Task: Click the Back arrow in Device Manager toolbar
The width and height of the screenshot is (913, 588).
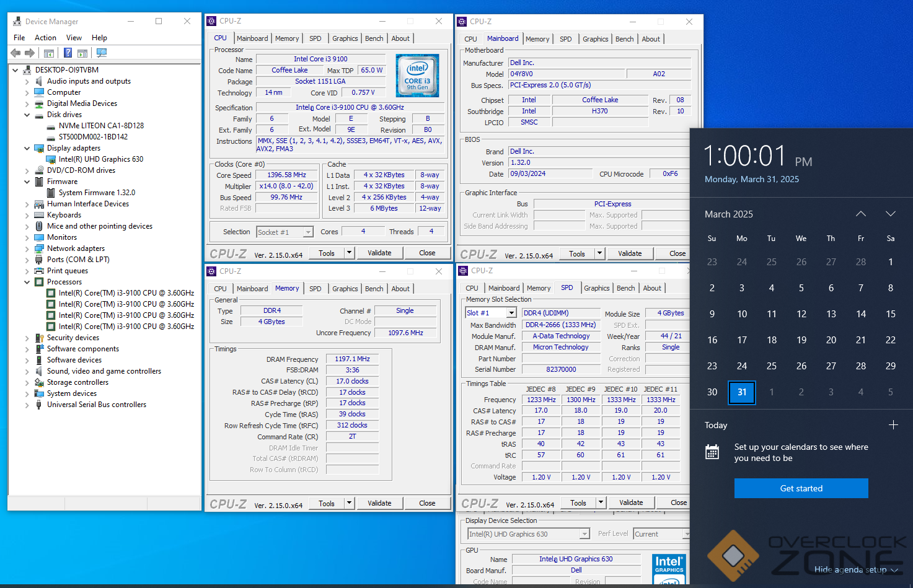Action: [15, 53]
